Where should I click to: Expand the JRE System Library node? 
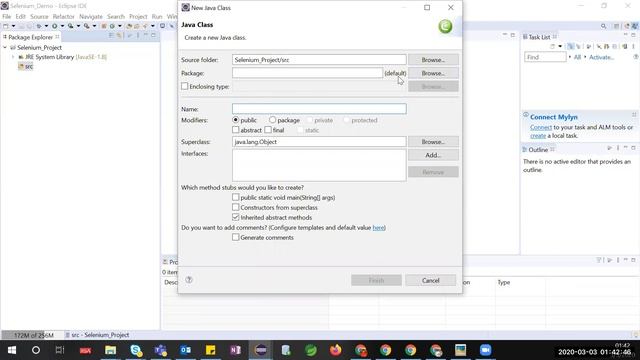click(x=13, y=57)
